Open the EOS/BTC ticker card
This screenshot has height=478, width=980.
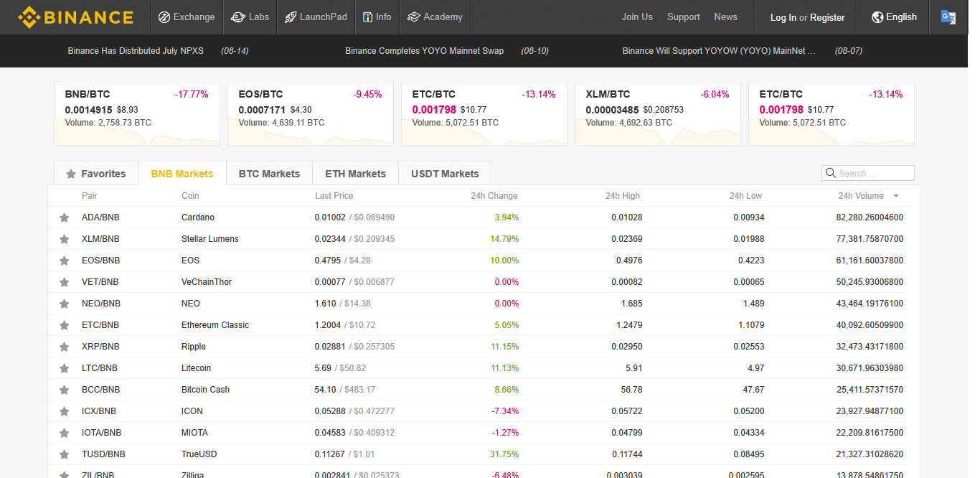[311, 114]
